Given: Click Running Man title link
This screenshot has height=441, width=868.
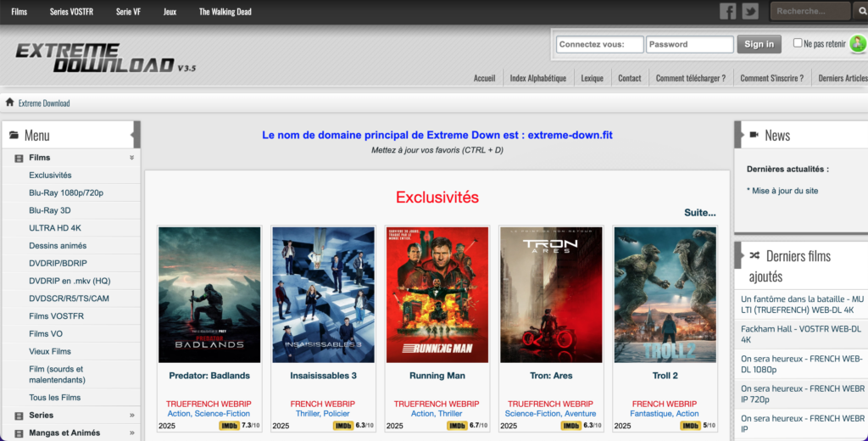Looking at the screenshot, I should point(437,376).
